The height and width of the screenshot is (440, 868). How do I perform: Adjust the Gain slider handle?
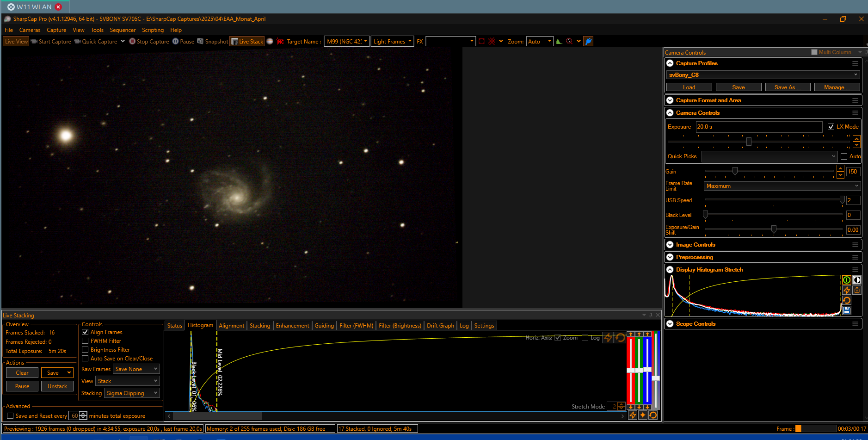(x=735, y=171)
